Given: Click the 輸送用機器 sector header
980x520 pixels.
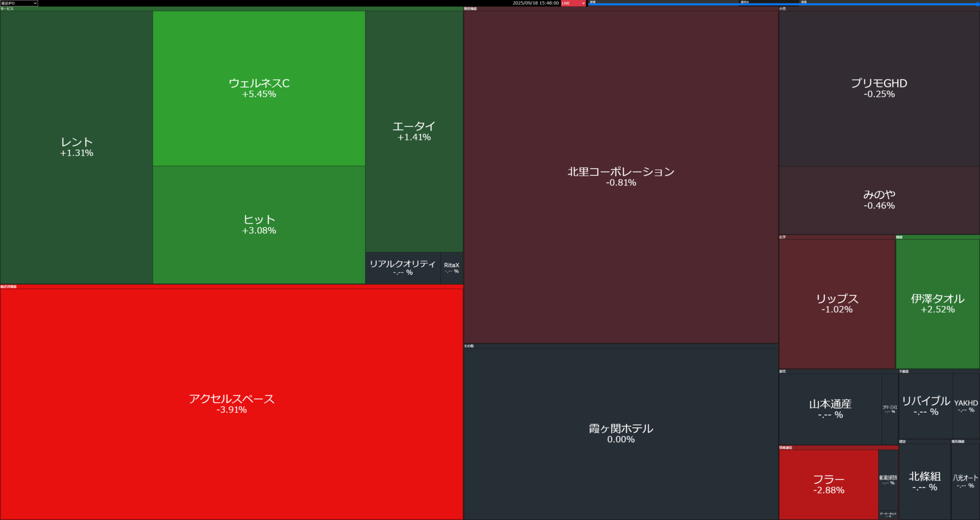Looking at the screenshot, I should [x=231, y=287].
